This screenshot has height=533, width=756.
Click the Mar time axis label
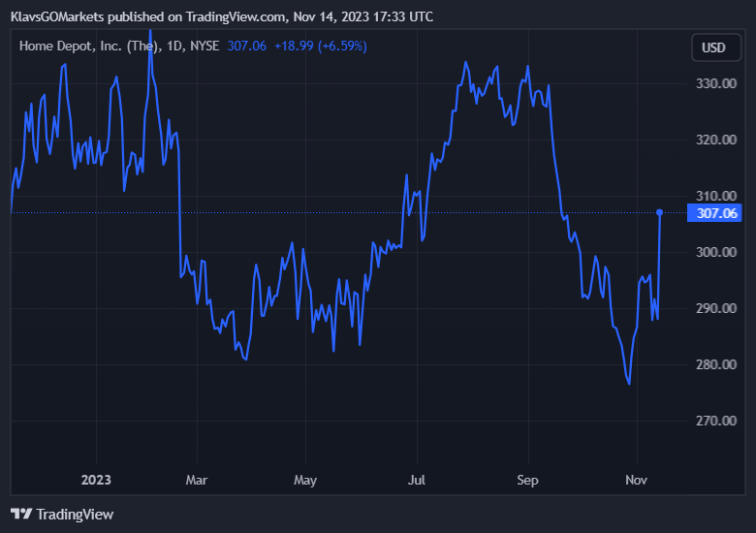point(197,480)
